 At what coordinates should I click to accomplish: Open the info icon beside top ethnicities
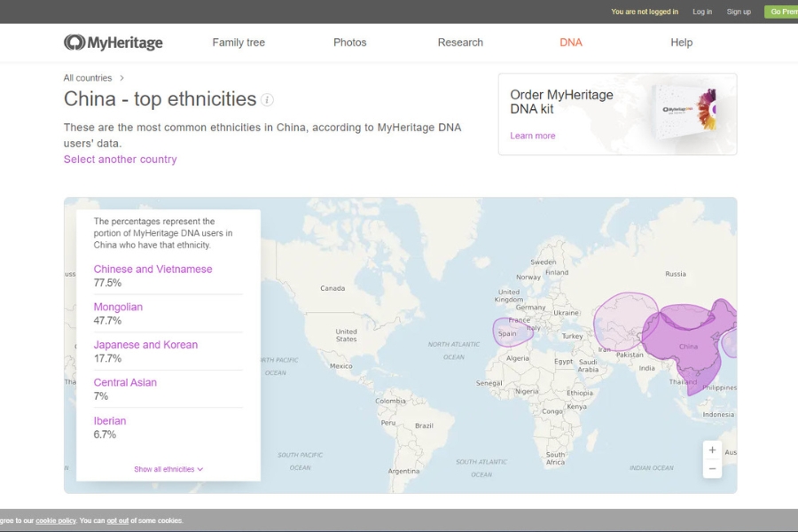click(x=267, y=100)
